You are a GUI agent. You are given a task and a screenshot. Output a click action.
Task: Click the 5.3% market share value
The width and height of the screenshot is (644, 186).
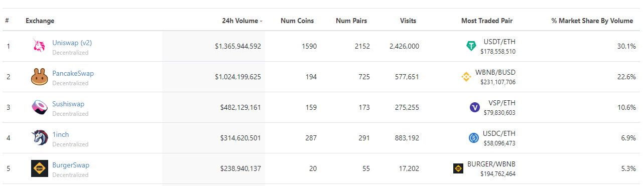pos(628,168)
